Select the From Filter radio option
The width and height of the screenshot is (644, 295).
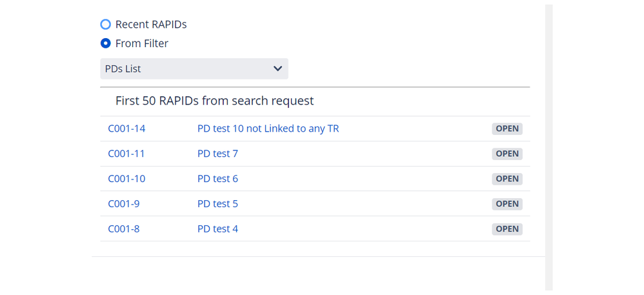(106, 43)
